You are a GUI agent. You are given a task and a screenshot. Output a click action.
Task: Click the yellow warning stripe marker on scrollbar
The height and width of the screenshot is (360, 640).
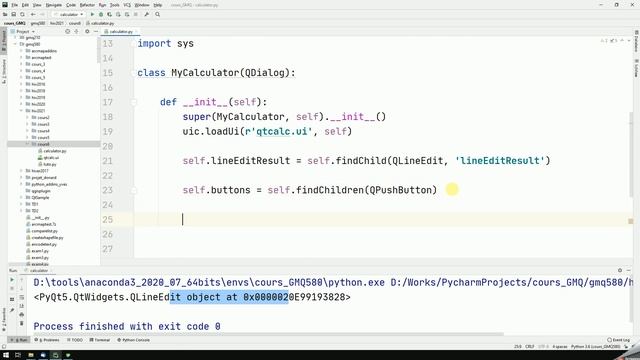(x=631, y=221)
